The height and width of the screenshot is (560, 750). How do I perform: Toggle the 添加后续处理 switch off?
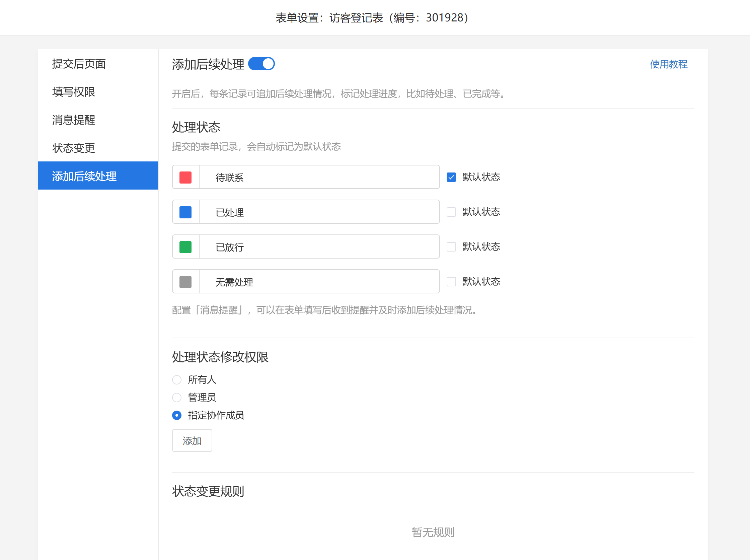(261, 64)
